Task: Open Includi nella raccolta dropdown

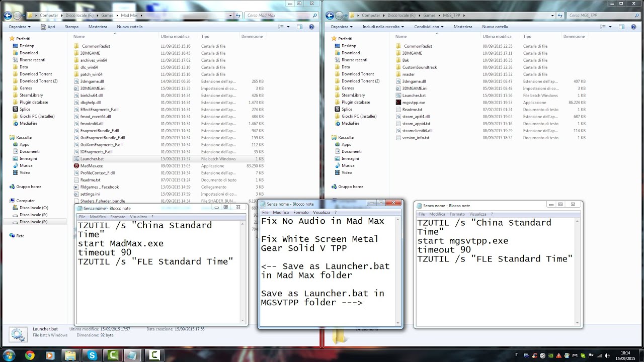Action: [x=383, y=27]
